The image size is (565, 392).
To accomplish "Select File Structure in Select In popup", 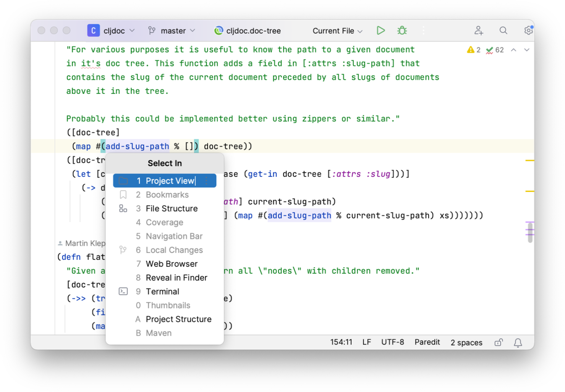I will [x=165, y=208].
